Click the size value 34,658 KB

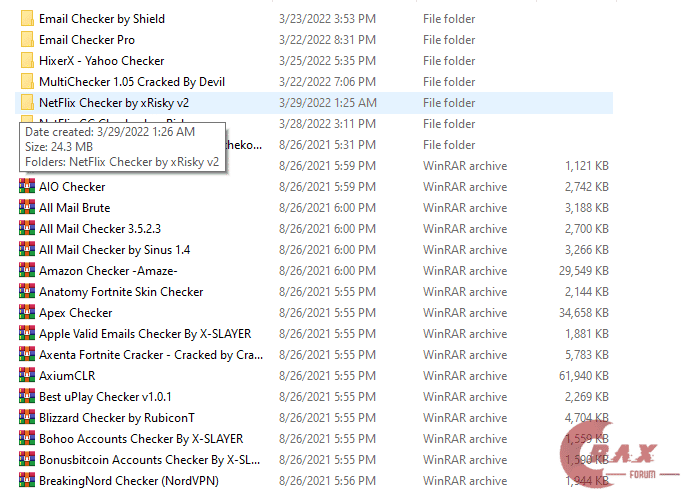coord(584,313)
